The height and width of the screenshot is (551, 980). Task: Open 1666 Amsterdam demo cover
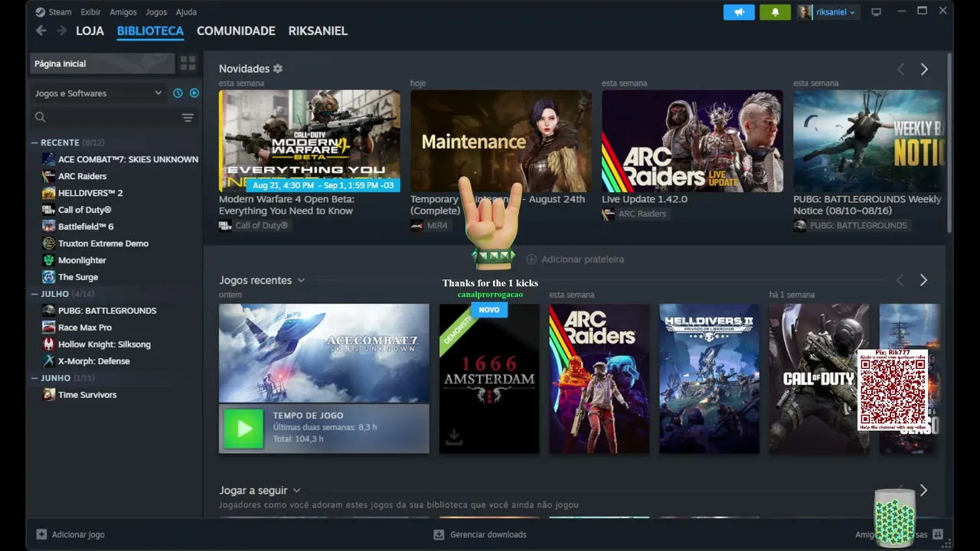click(x=489, y=379)
